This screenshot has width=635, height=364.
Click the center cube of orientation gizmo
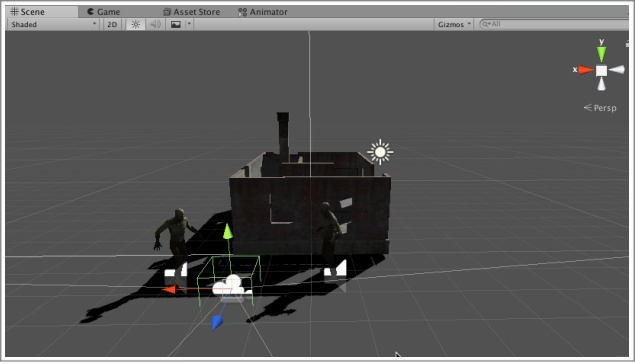(x=601, y=70)
